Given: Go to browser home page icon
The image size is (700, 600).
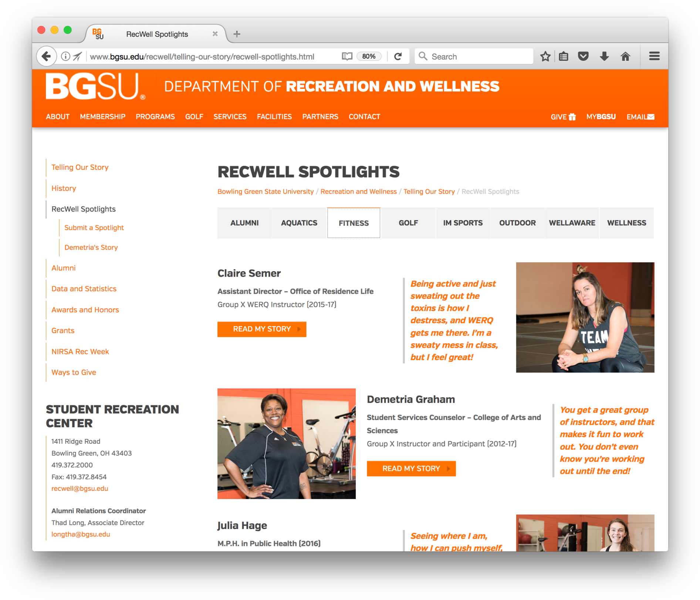Looking at the screenshot, I should click(x=625, y=57).
